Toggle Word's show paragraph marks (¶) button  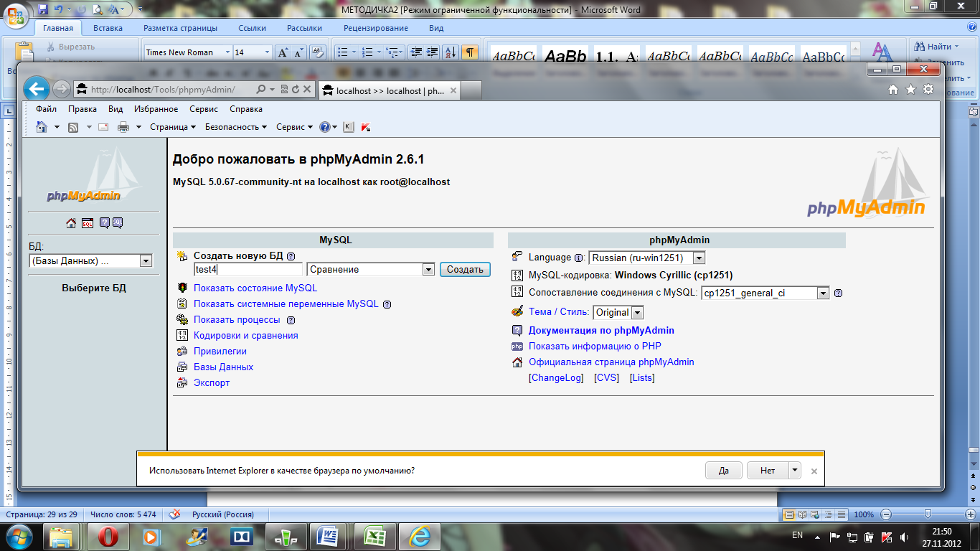(469, 52)
